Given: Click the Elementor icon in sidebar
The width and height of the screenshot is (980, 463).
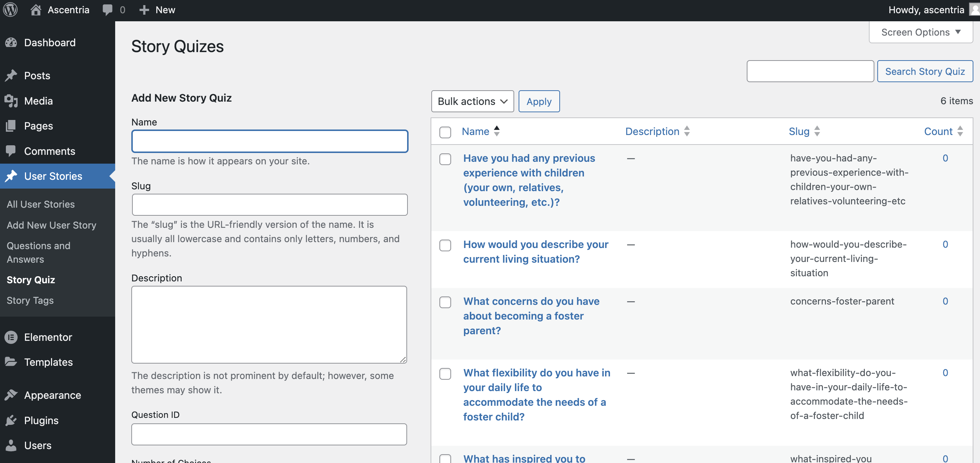Looking at the screenshot, I should [x=11, y=337].
